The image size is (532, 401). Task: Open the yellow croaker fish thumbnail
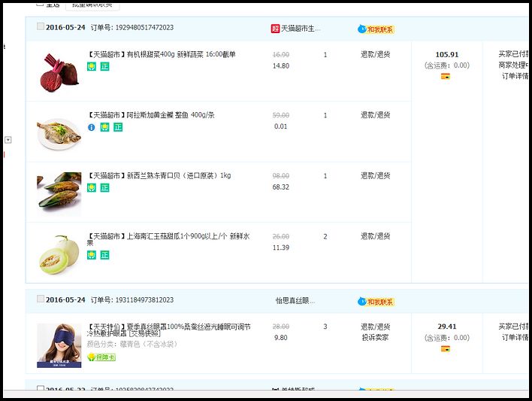click(59, 134)
